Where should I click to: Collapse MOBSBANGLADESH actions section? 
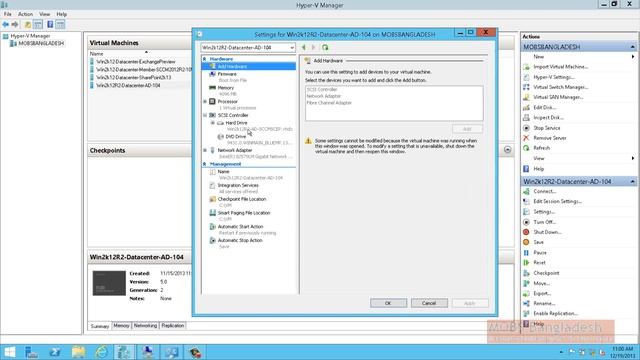point(632,47)
